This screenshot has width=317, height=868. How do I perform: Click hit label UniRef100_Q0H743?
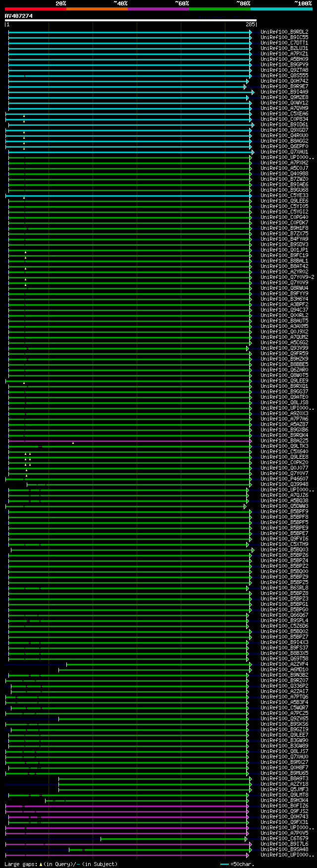pyautogui.click(x=284, y=816)
